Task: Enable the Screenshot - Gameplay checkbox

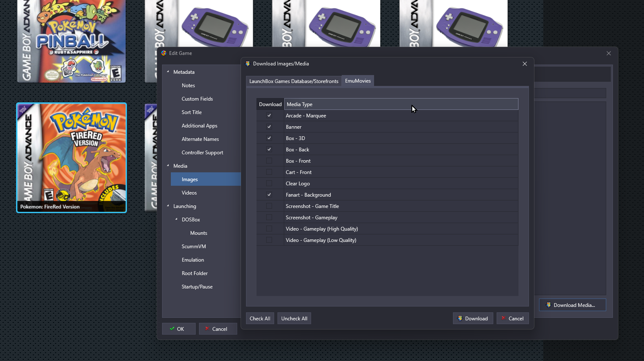Action: point(269,217)
